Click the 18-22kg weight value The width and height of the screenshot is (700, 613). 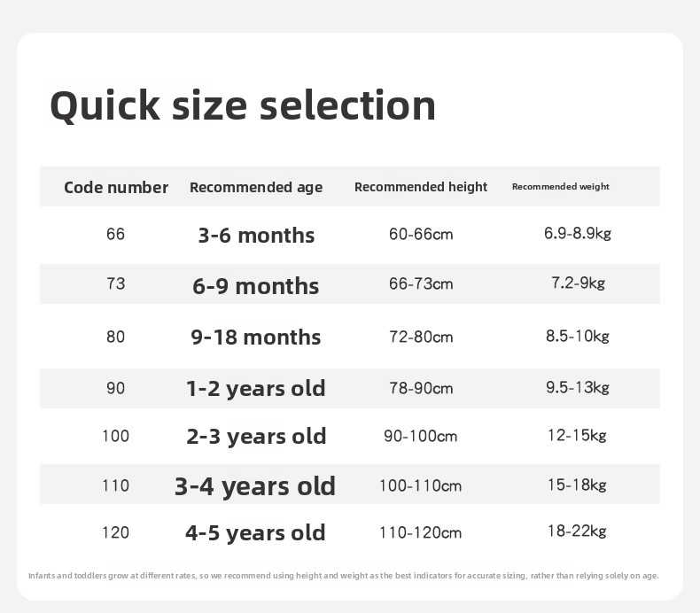578,531
